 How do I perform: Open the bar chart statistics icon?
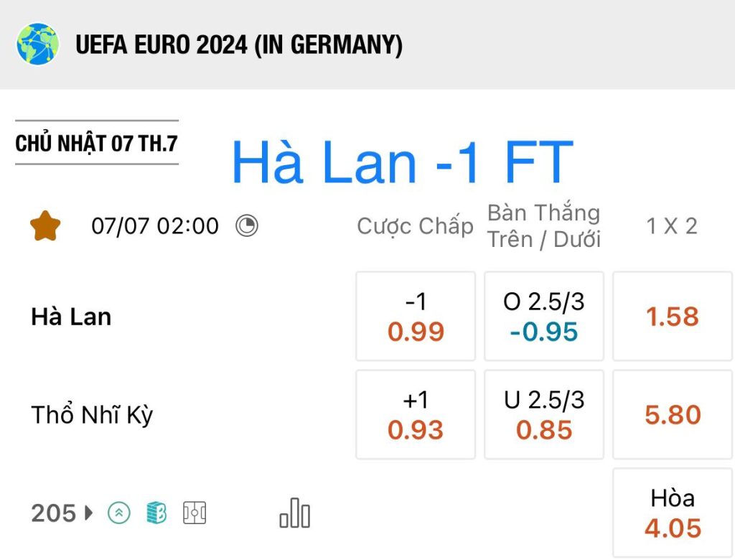point(295,513)
